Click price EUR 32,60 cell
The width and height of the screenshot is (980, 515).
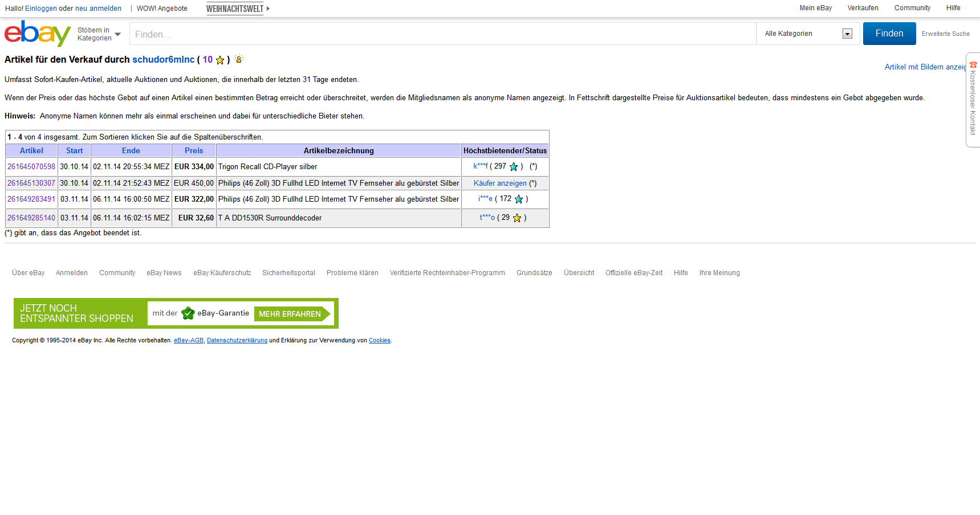click(194, 218)
